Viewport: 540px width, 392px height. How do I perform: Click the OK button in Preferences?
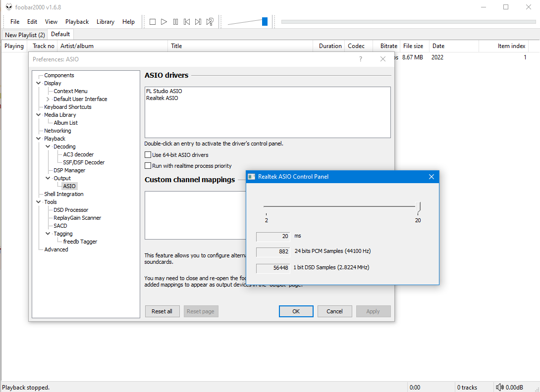click(x=296, y=311)
